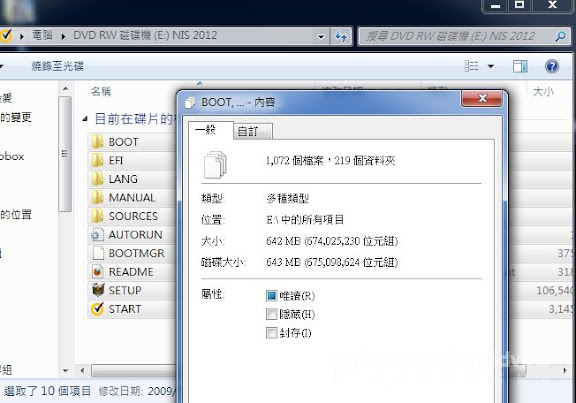Switch to the 一般 tab
Screen dimensions: 576x403
210,130
